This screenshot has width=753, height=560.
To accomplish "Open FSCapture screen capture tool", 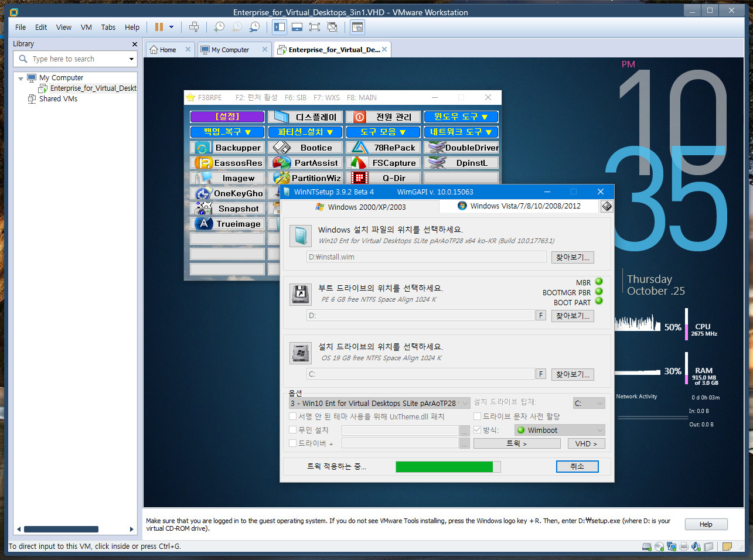I will point(383,163).
